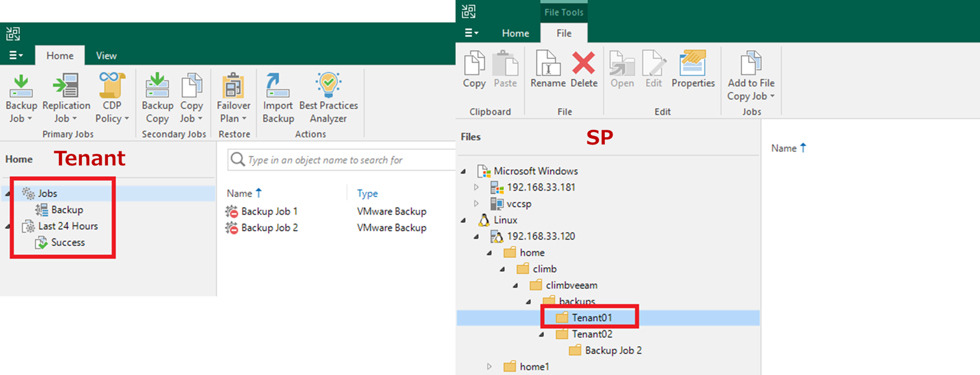Click the Veeam logo in SP window
Screen dimensions: 980x375
coord(468,11)
